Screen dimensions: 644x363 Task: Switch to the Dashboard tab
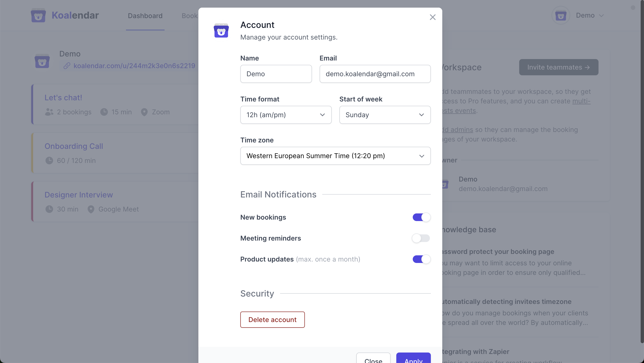[x=145, y=16]
